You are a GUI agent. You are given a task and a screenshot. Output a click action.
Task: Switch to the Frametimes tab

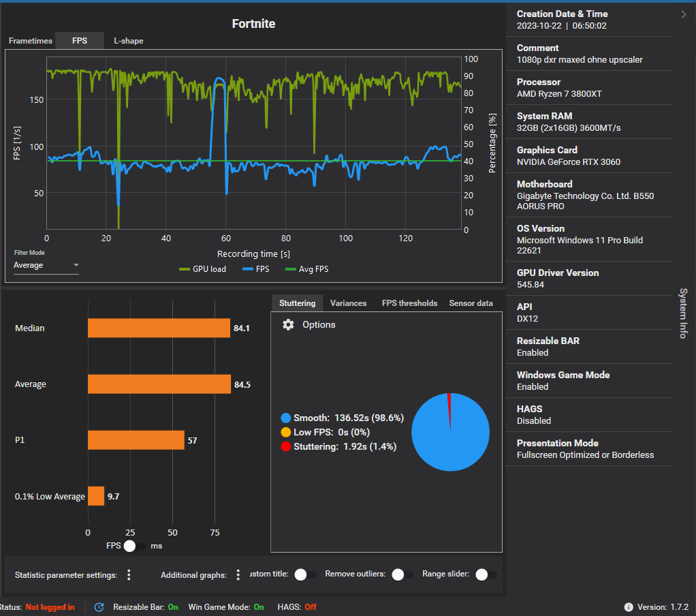tap(30, 41)
